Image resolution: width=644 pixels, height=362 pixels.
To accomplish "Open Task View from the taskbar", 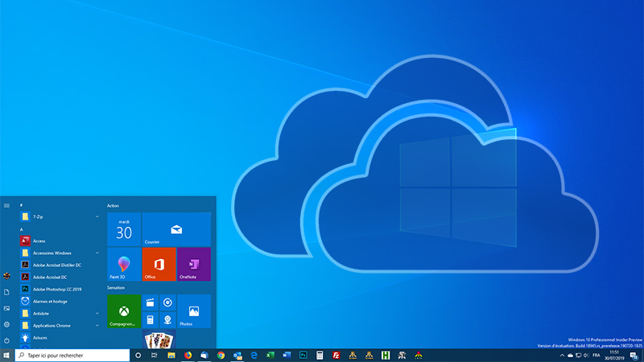I will tap(155, 356).
